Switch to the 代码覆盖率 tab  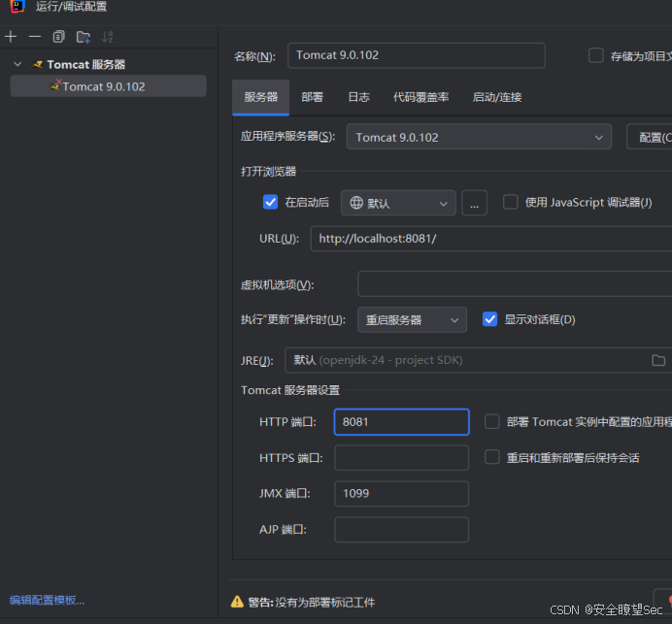coord(420,97)
